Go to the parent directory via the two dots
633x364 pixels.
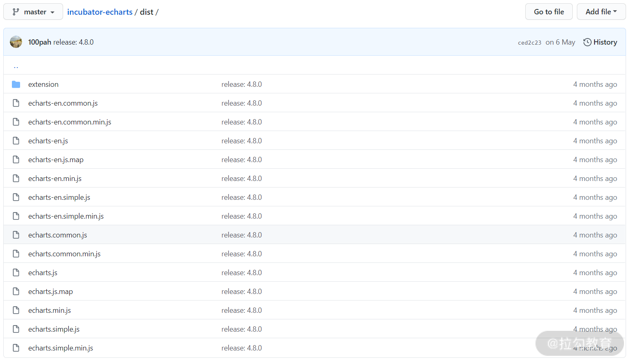point(16,66)
